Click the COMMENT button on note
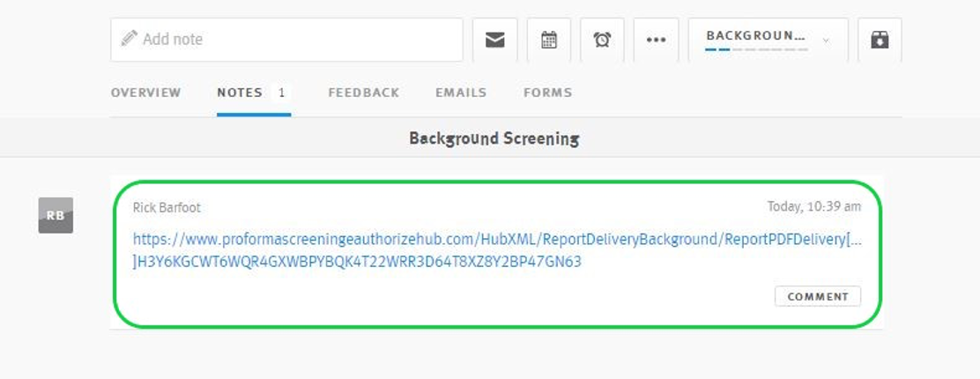Screen dimensions: 980x379 818,296
